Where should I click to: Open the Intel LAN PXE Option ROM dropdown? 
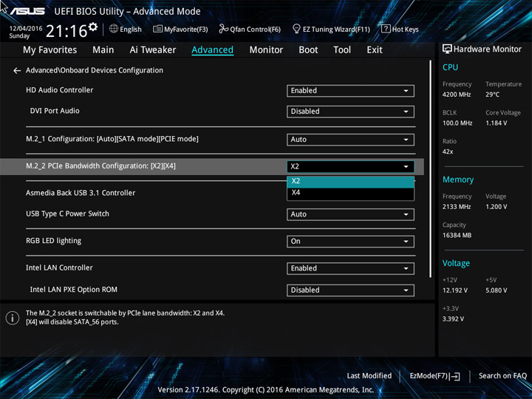pyautogui.click(x=350, y=290)
